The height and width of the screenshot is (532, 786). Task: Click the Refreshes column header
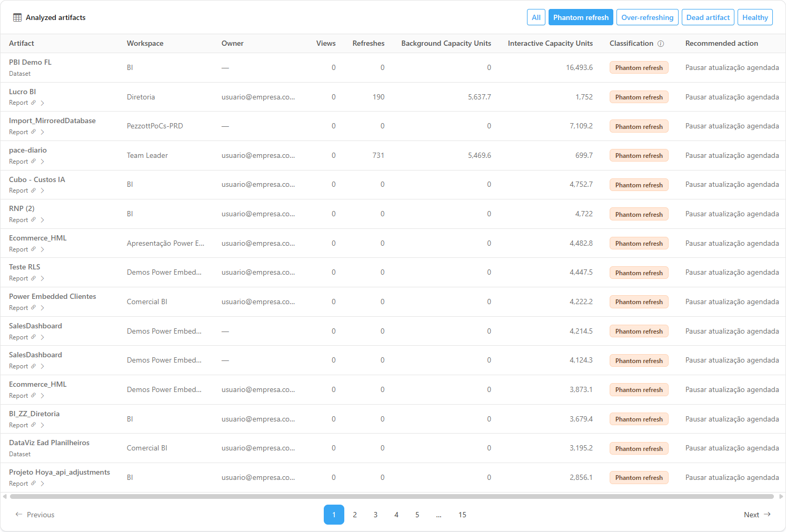coord(369,44)
